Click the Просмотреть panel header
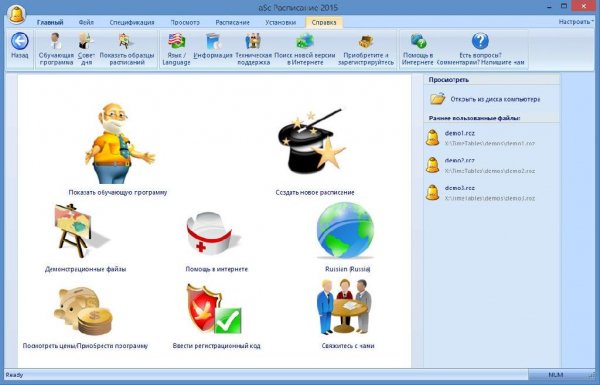Screen dimensions: 600x385 [448, 80]
